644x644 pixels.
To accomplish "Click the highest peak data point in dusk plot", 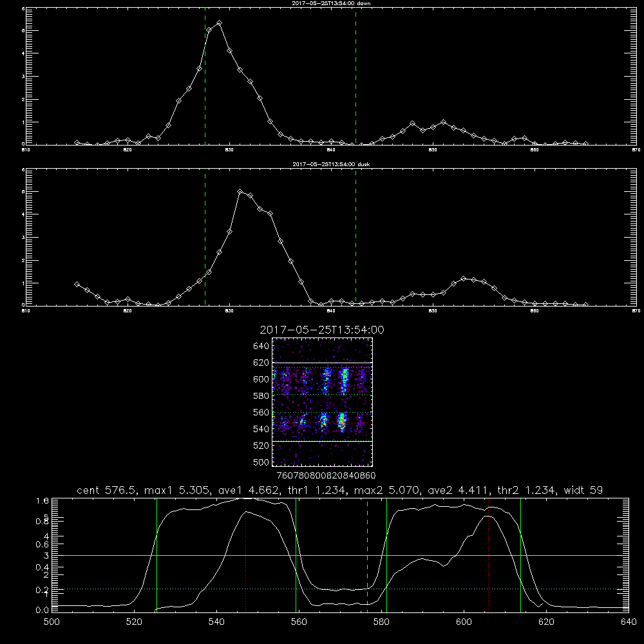I will pos(240,192).
